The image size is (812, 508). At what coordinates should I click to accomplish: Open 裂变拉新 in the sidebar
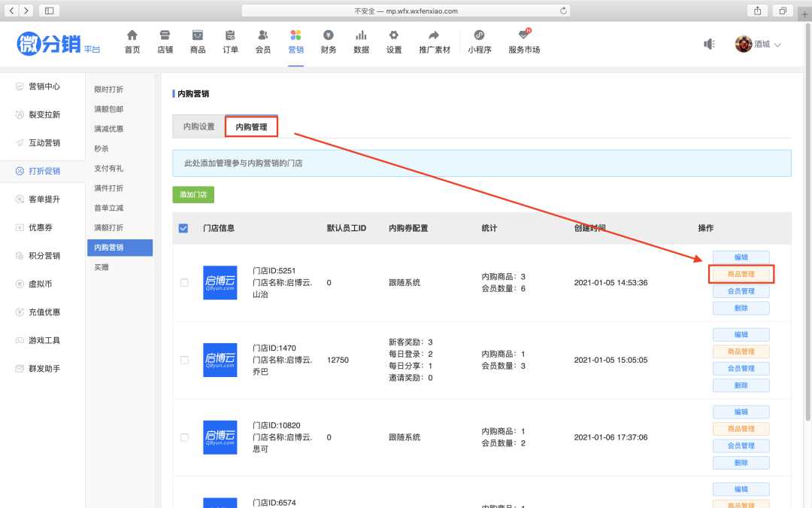pos(44,114)
